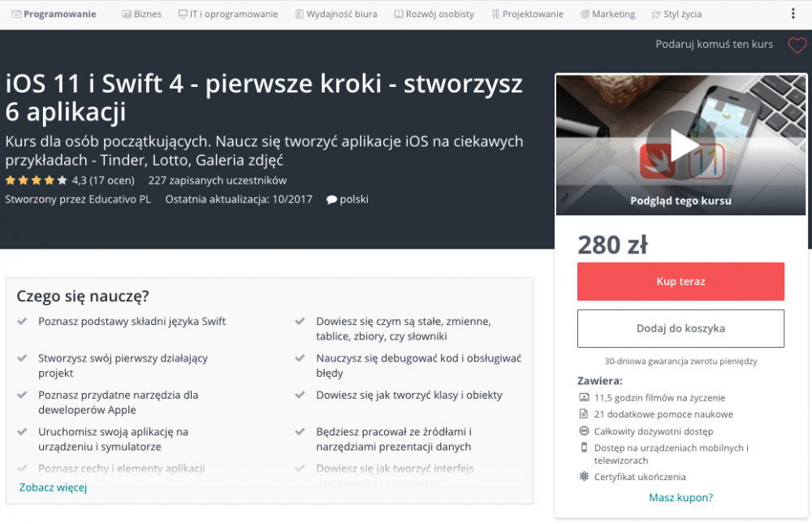
Task: Open the IT i oprogramowanie category
Action: 228,14
